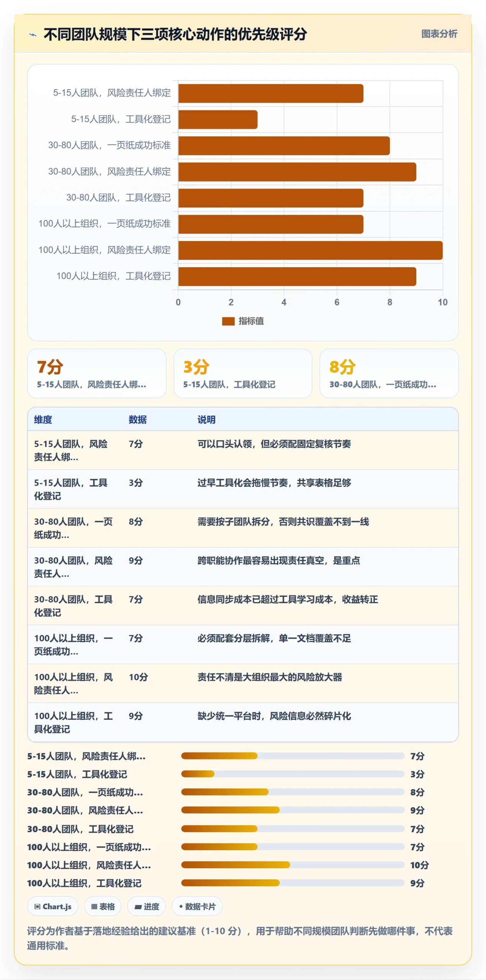Viewport: 486px width, 980px height.
Task: Click progress bar for 30-80人团队，一页纸成功…
Action: 293,792
